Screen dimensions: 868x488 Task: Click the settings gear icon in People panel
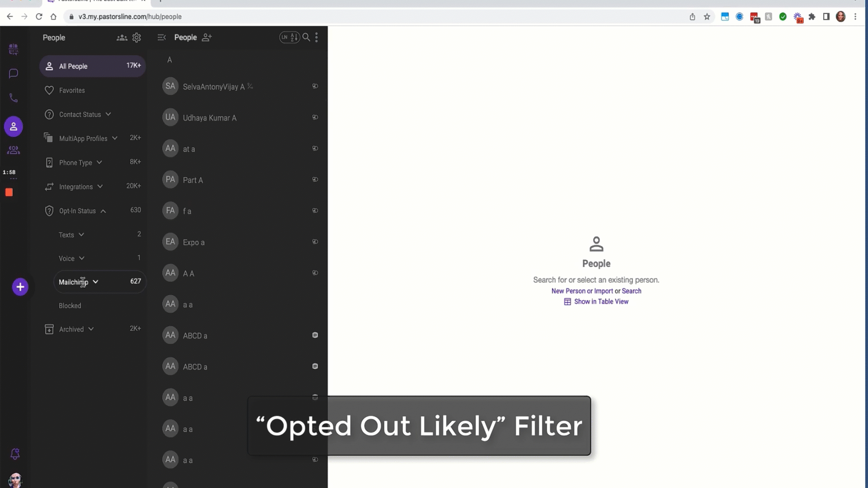[137, 37]
